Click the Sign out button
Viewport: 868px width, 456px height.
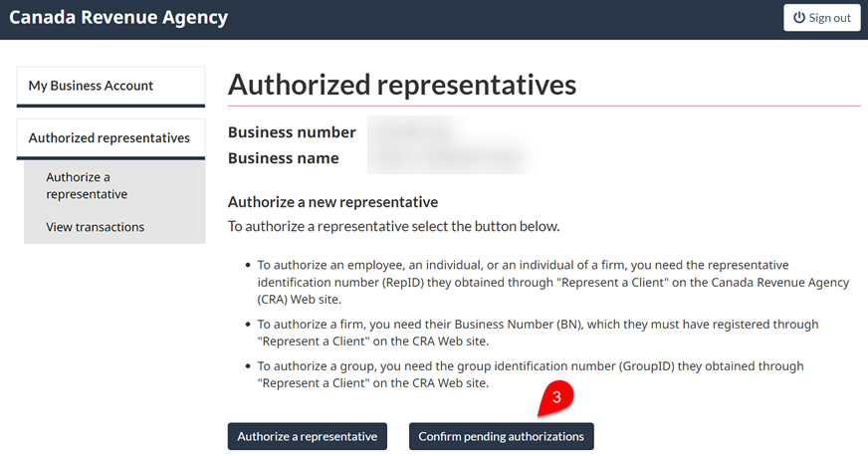click(x=821, y=18)
